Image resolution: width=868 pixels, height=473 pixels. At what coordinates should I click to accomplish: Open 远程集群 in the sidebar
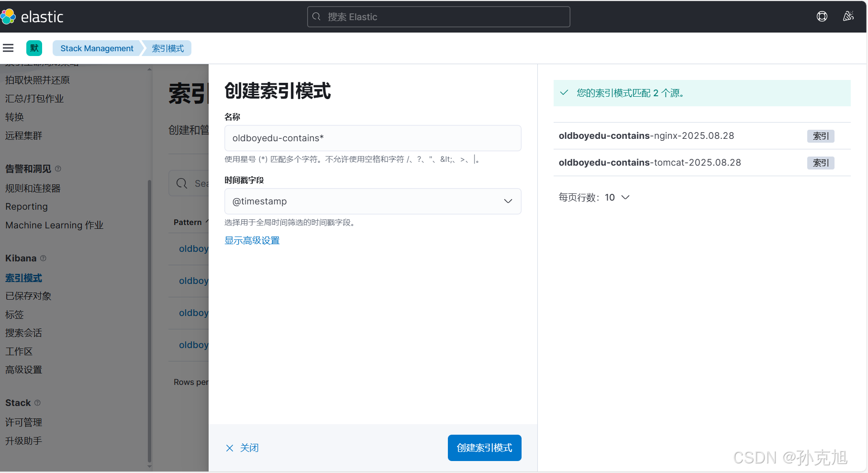click(23, 136)
